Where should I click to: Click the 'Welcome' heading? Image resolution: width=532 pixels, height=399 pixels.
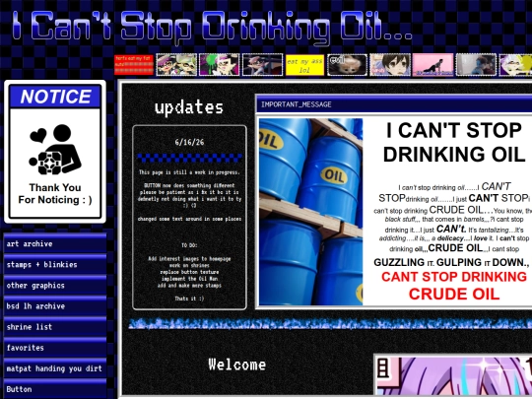click(237, 365)
